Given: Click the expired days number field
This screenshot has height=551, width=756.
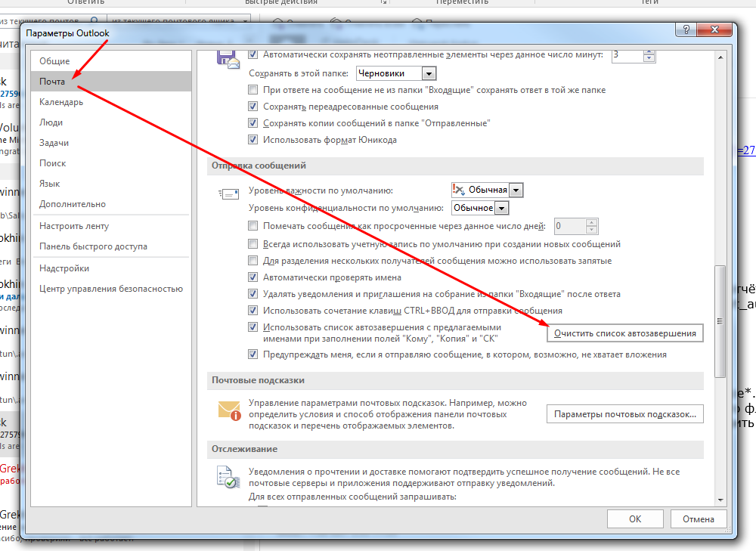Looking at the screenshot, I should click(570, 226).
